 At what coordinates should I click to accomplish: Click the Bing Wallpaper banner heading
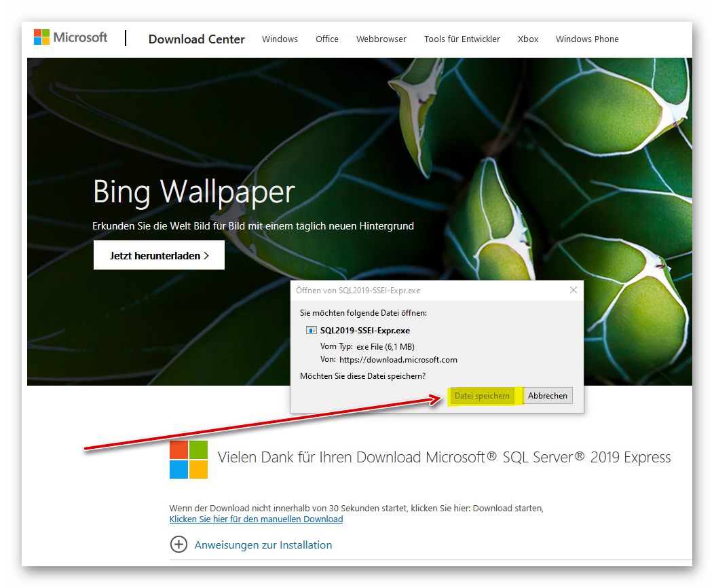(x=193, y=192)
